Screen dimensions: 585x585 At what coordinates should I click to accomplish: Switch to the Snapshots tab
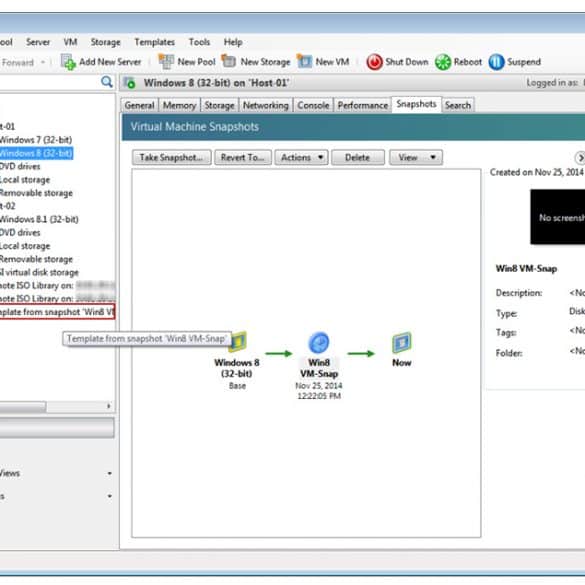(416, 104)
